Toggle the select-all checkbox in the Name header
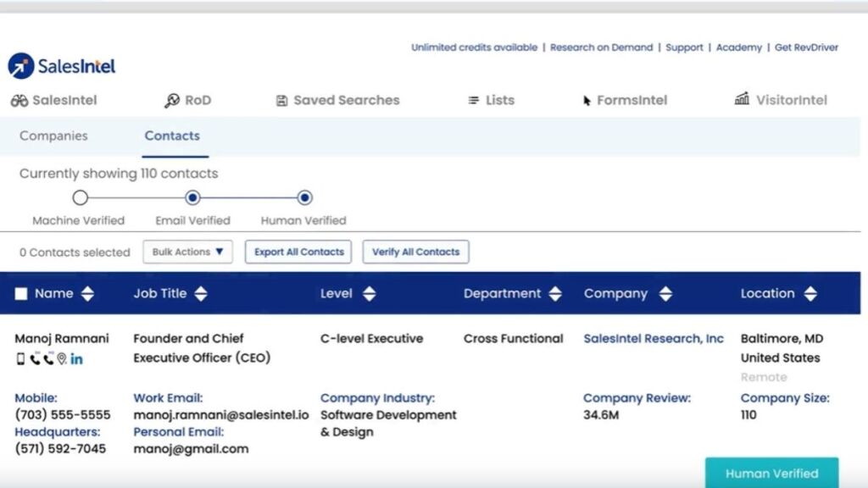 pos(21,293)
